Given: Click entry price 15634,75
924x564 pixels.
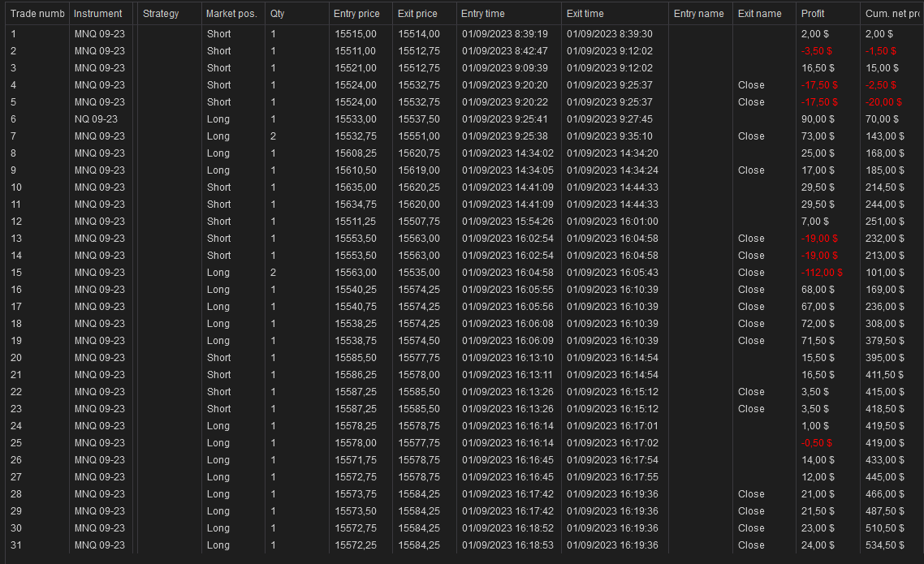Looking at the screenshot, I should click(356, 205).
